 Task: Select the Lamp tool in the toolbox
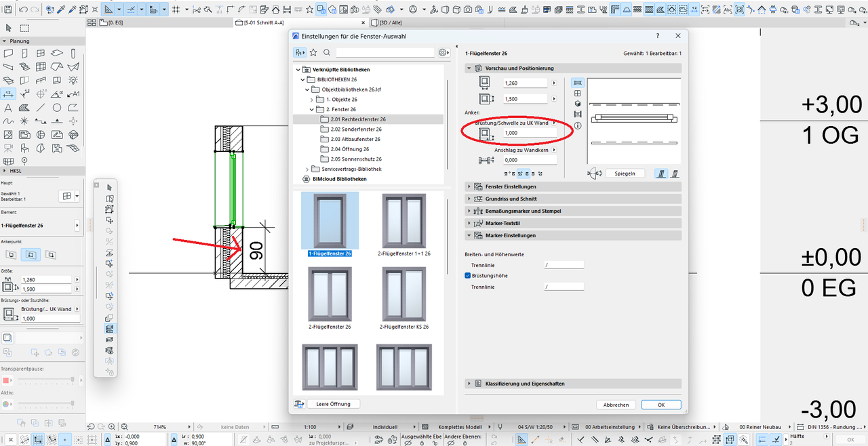(73, 80)
